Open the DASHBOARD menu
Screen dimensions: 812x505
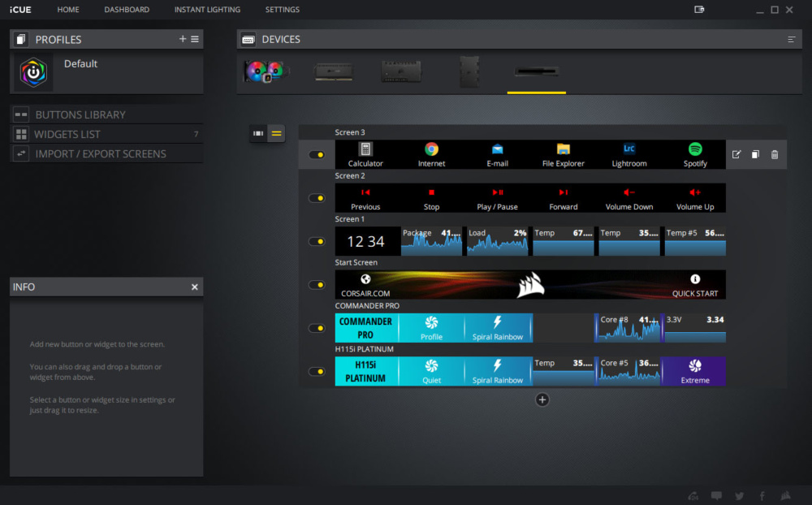pyautogui.click(x=127, y=9)
